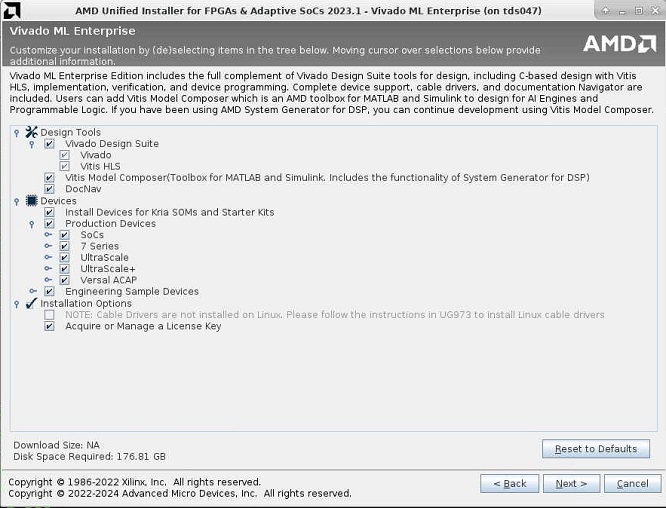Expand the Engineering Sample Devices node

[33, 292]
